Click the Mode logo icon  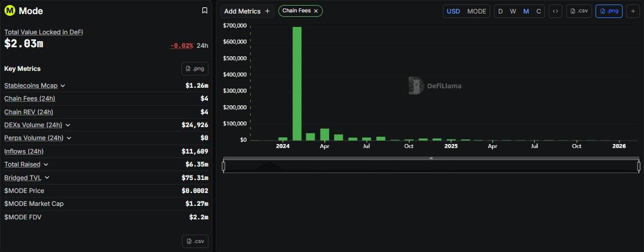(10, 11)
